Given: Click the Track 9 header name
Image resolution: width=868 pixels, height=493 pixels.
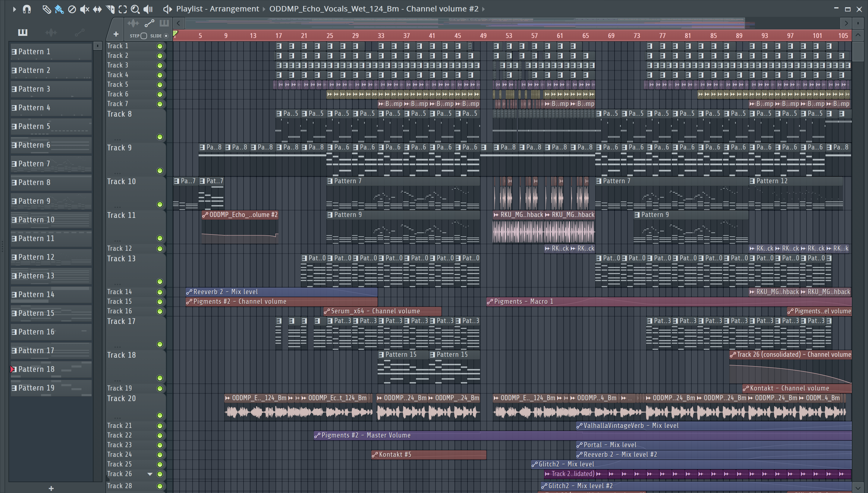Looking at the screenshot, I should point(120,148).
